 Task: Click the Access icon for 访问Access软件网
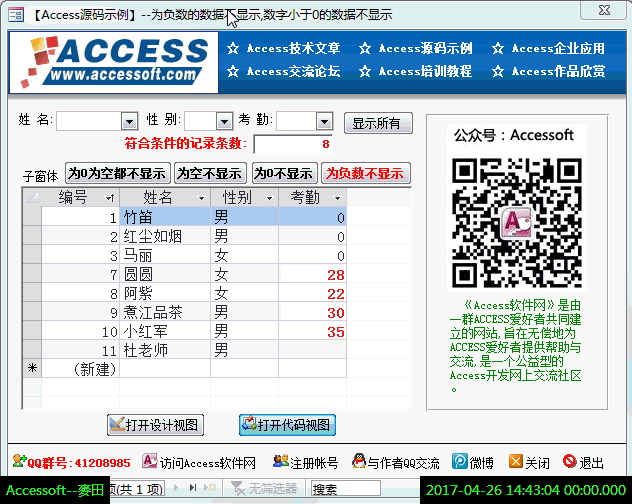tap(150, 461)
